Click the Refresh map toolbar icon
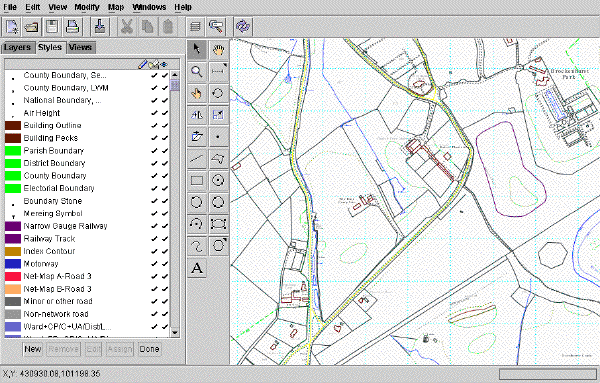The image size is (600, 383). [243, 27]
